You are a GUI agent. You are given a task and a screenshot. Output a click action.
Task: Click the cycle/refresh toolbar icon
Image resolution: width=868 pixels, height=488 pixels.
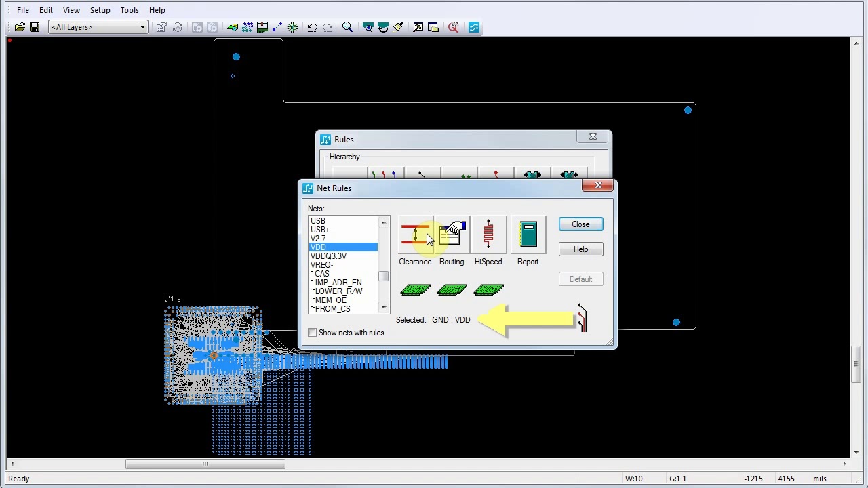coord(178,27)
